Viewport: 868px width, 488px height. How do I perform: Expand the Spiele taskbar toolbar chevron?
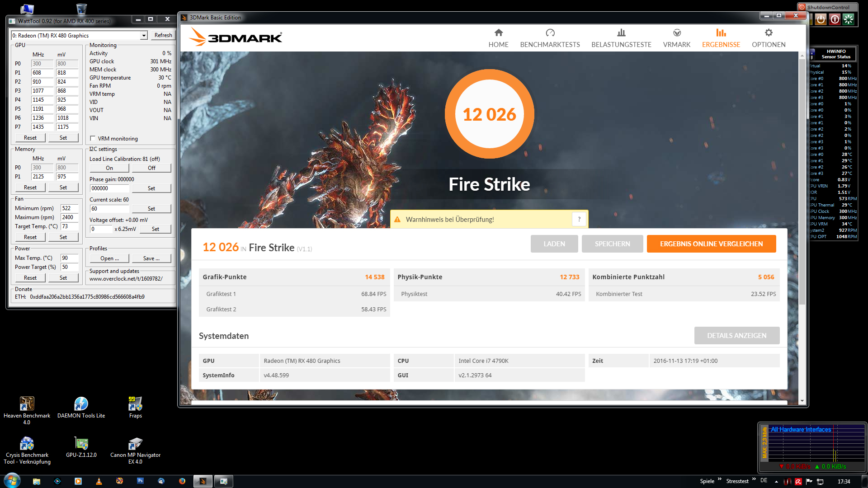719,479
